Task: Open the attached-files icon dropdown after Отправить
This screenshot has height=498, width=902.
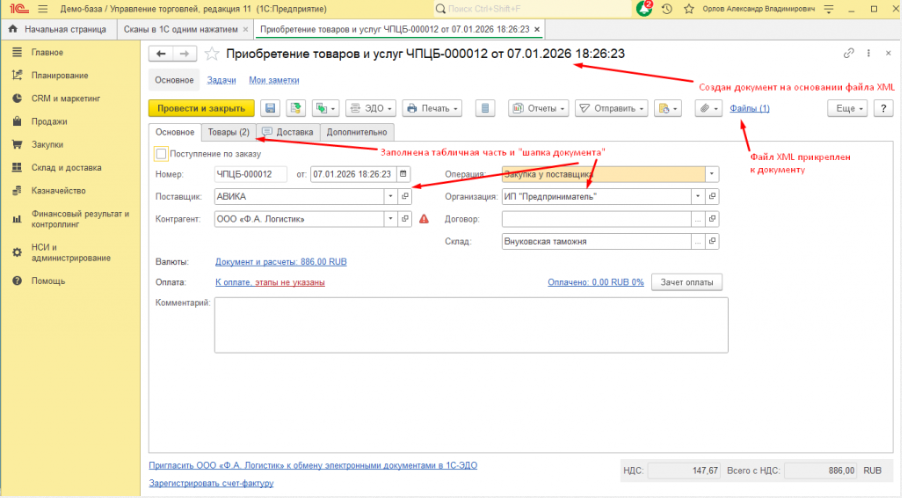Action: coord(667,108)
